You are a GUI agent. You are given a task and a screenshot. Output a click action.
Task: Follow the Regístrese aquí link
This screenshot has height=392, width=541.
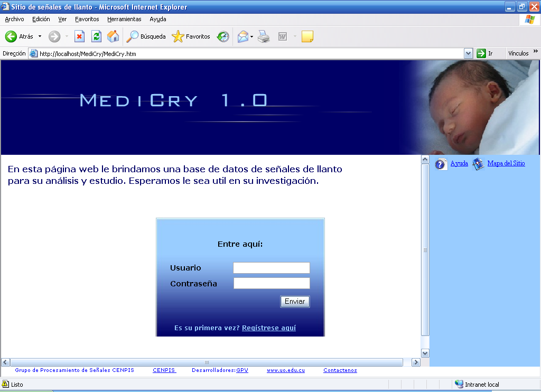[268, 328]
